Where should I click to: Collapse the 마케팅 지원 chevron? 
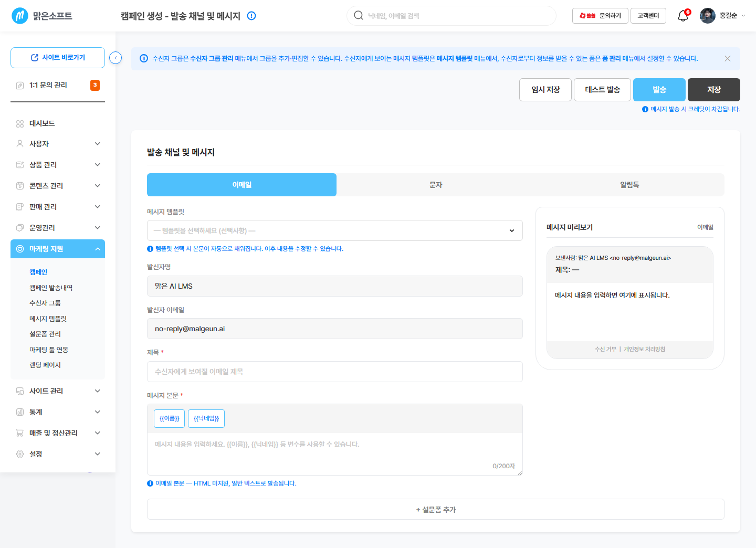98,249
